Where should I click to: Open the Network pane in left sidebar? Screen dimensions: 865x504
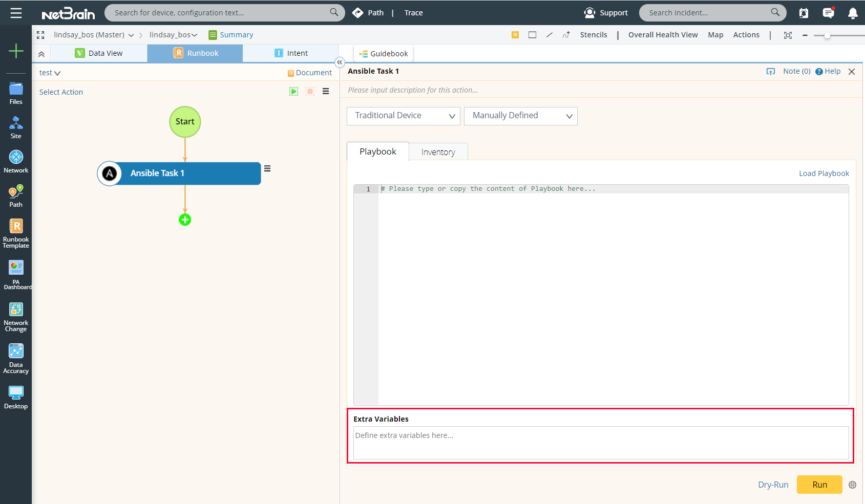(x=15, y=160)
